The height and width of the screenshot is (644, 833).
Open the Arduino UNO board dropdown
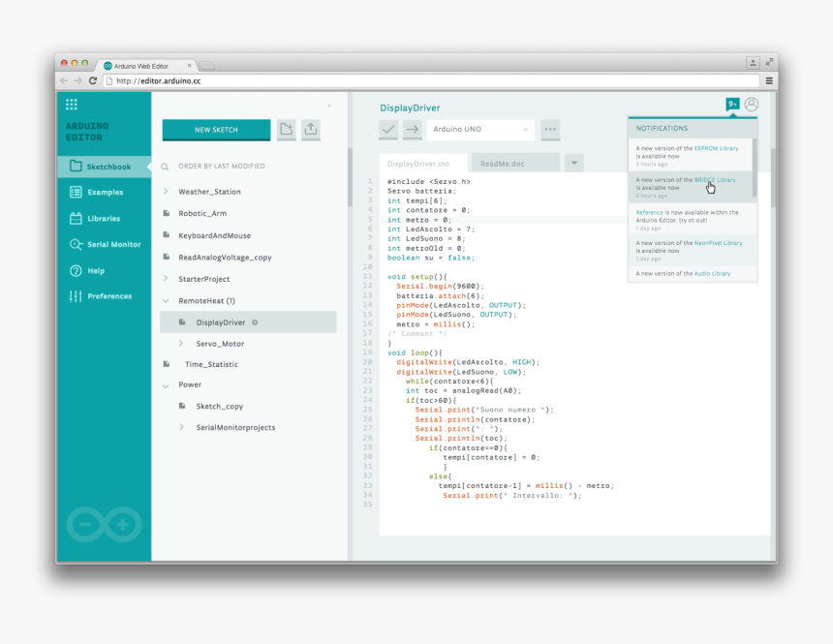point(481,129)
